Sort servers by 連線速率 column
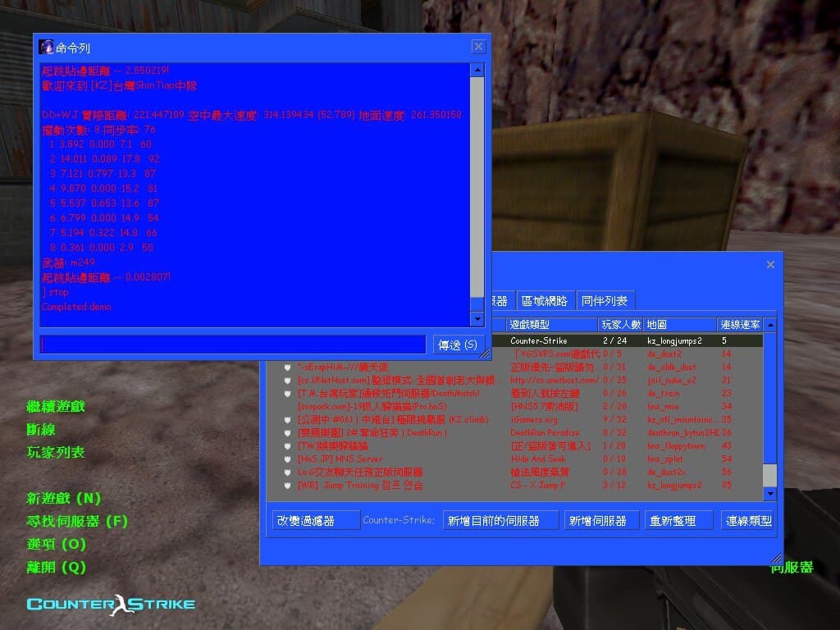This screenshot has height=630, width=840. pos(739,325)
